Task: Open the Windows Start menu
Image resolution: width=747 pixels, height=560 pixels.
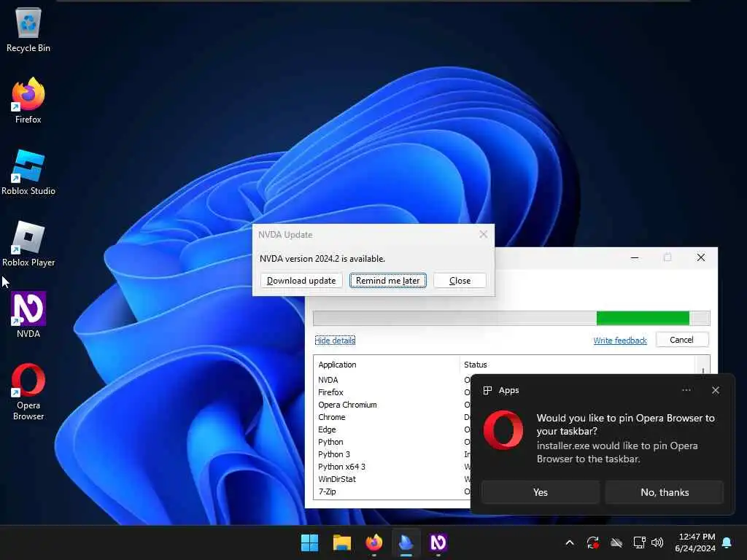Action: (x=309, y=542)
